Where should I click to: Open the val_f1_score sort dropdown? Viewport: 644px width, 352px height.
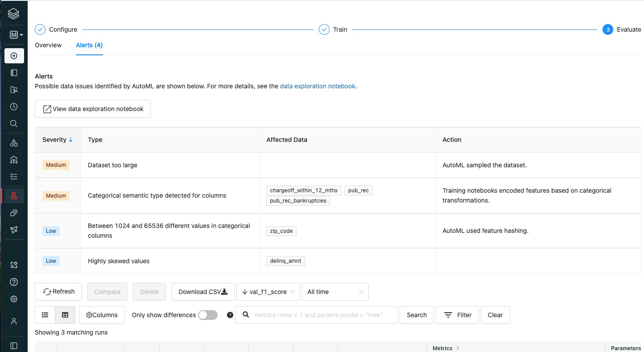tap(268, 292)
